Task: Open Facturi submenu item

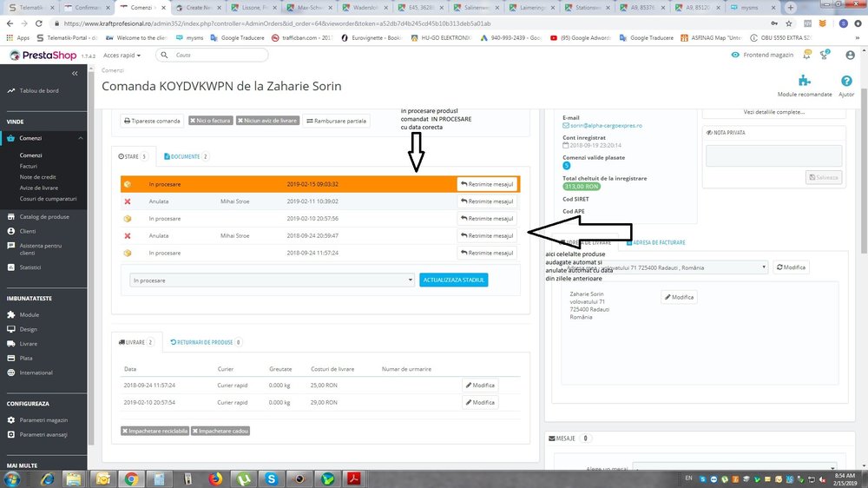Action: tap(29, 166)
